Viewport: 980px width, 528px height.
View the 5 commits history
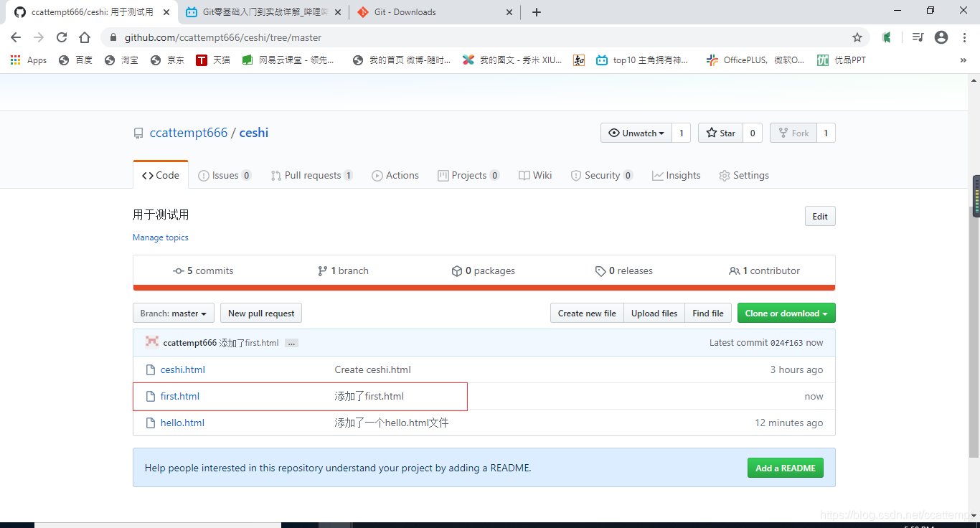click(x=204, y=270)
